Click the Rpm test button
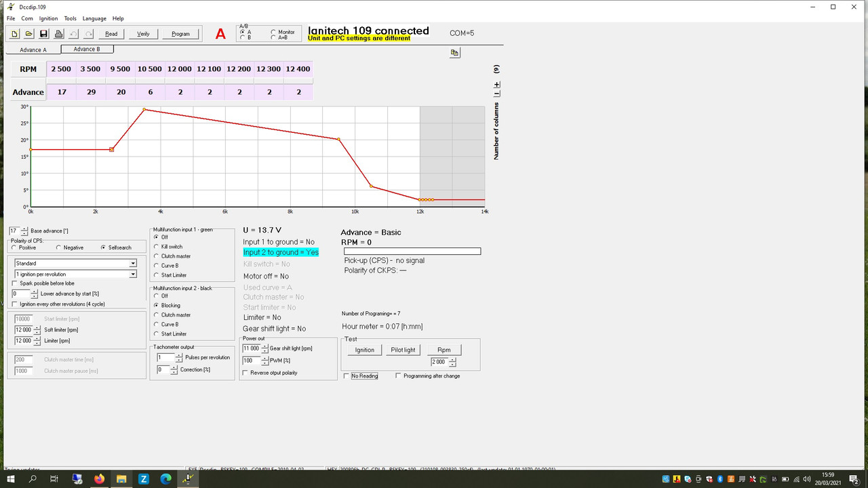The image size is (868, 488). click(x=443, y=350)
